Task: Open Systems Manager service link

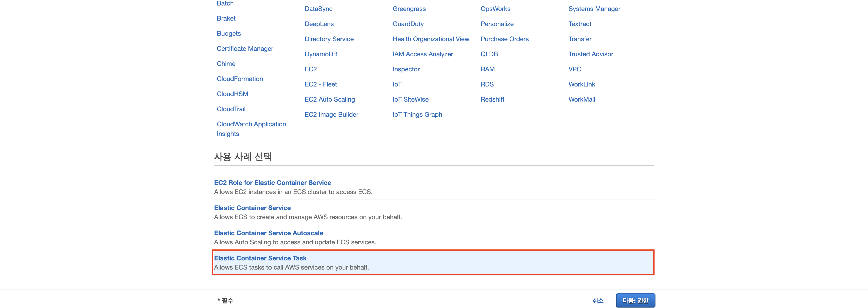Action: pos(594,9)
